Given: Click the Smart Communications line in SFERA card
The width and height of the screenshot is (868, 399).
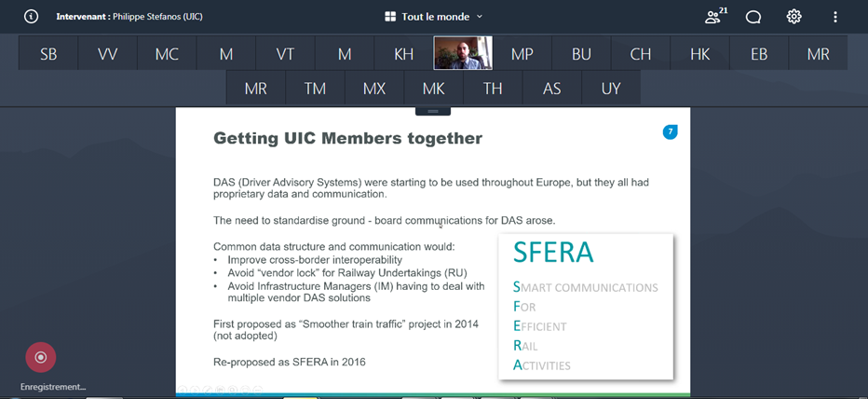Looking at the screenshot, I should [586, 287].
